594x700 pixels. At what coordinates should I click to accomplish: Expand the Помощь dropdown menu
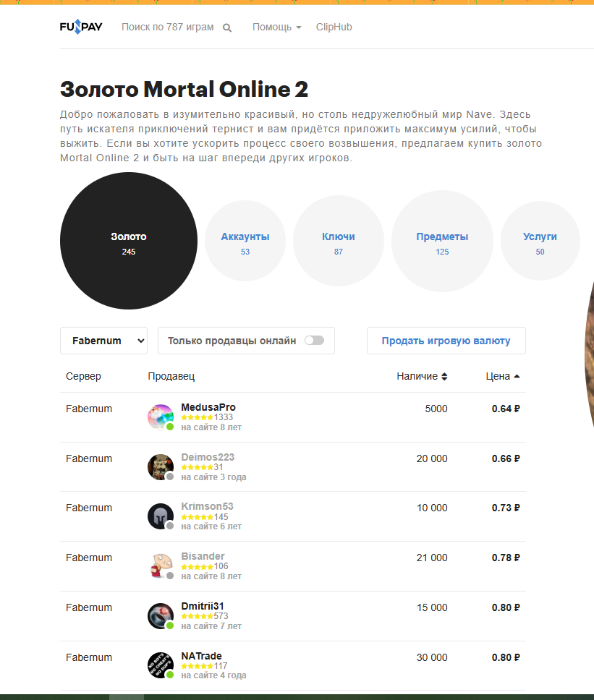pyautogui.click(x=277, y=27)
